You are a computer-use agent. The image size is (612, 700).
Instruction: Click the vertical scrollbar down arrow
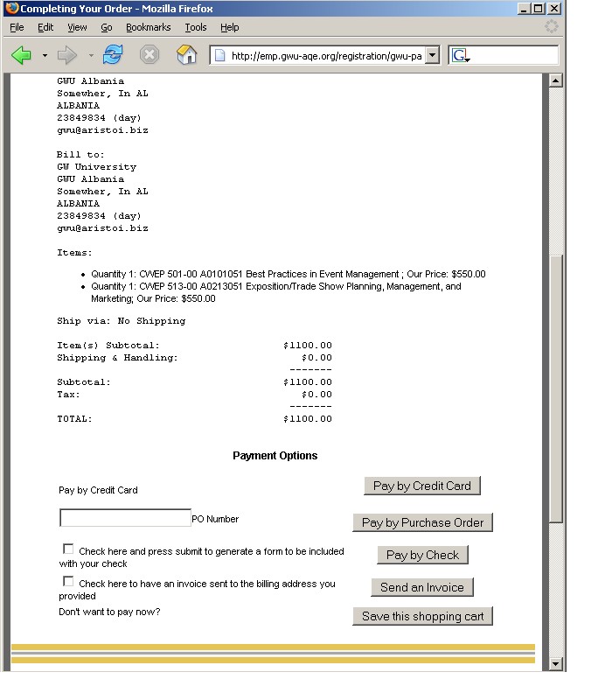coord(555,664)
